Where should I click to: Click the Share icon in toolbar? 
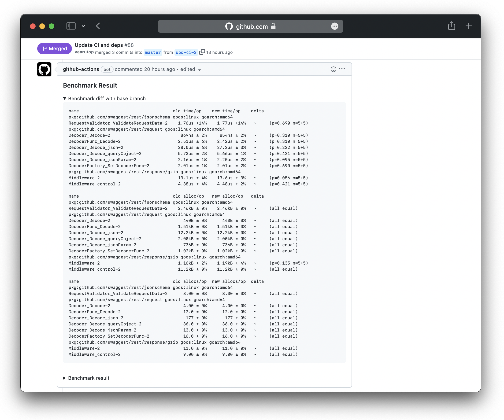(451, 26)
